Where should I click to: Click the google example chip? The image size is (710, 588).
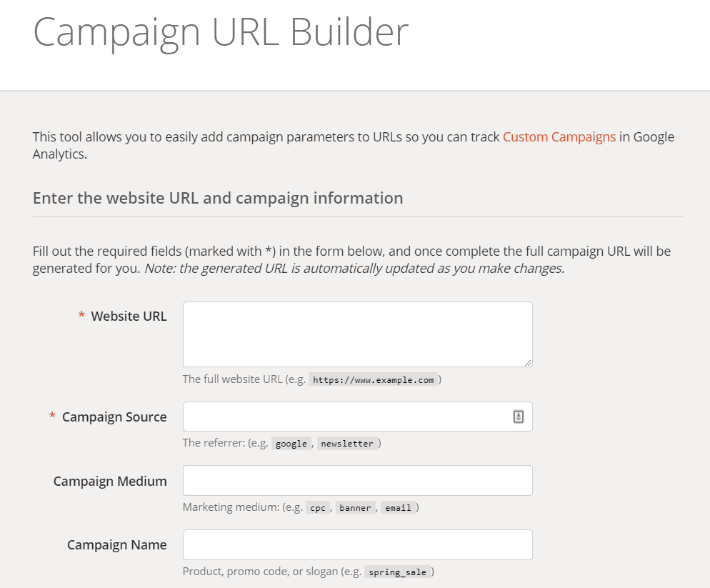[291, 443]
